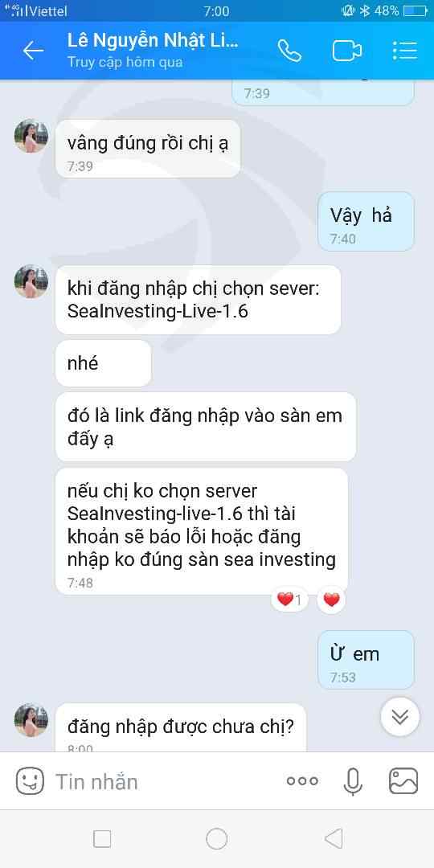Screen dimensions: 434x868
Task: Open the chat options list menu icon
Action: (404, 51)
